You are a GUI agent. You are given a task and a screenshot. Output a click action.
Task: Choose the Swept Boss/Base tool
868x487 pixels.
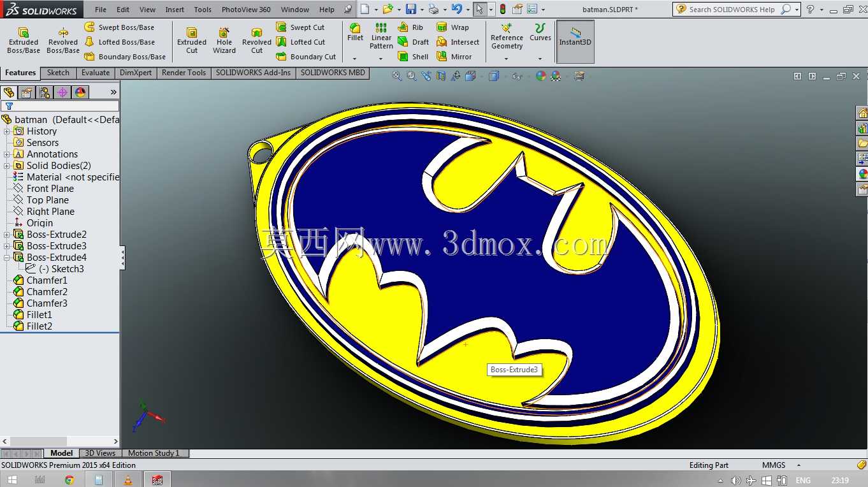click(x=119, y=27)
